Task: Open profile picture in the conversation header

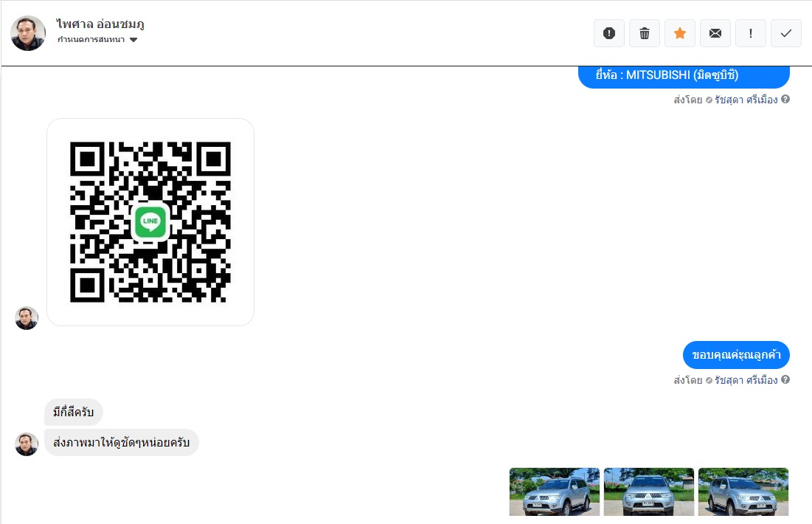Action: pos(28,33)
